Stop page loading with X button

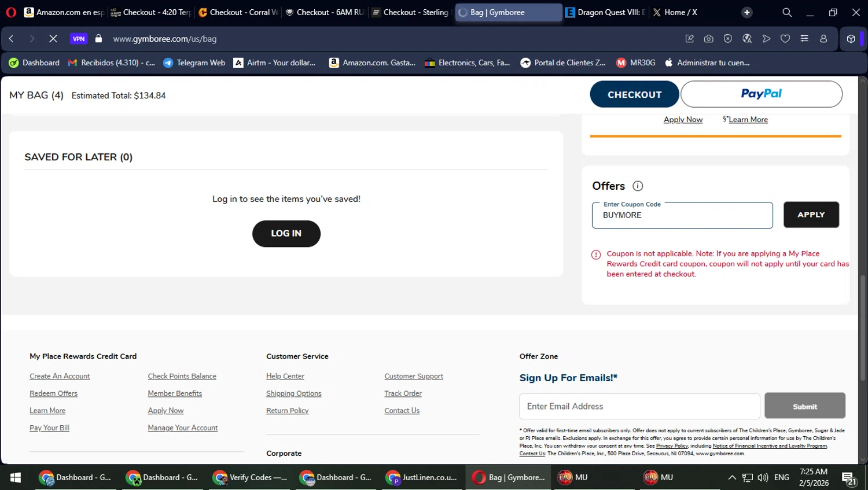pos(53,39)
